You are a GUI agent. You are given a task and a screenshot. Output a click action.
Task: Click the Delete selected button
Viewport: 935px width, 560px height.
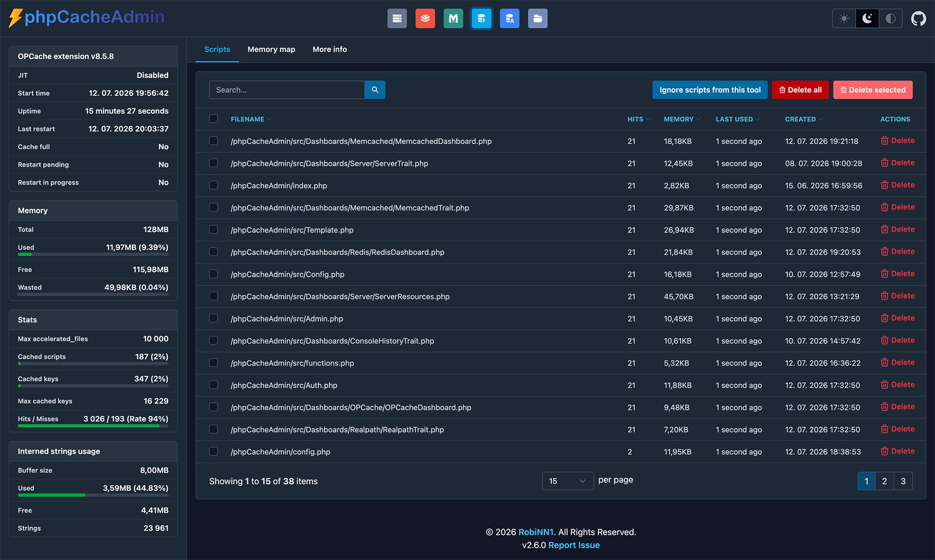(873, 90)
